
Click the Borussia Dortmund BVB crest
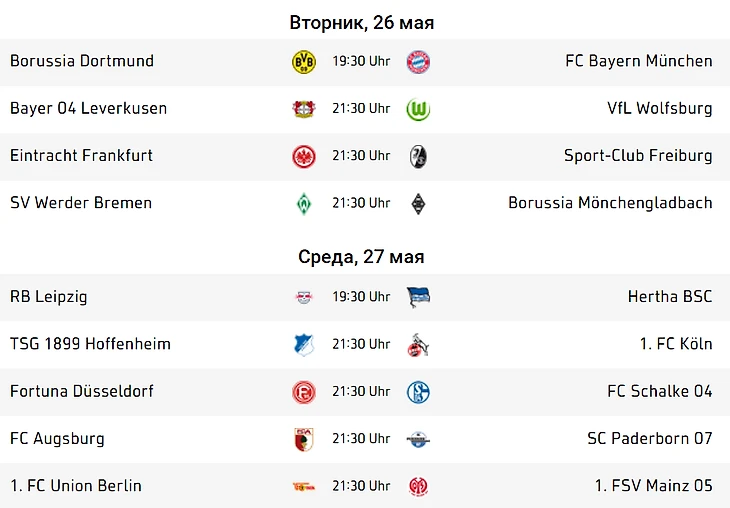click(x=304, y=62)
